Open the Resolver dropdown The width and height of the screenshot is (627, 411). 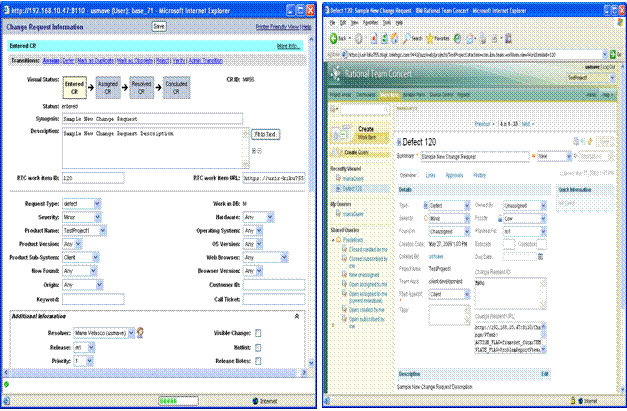click(x=104, y=333)
